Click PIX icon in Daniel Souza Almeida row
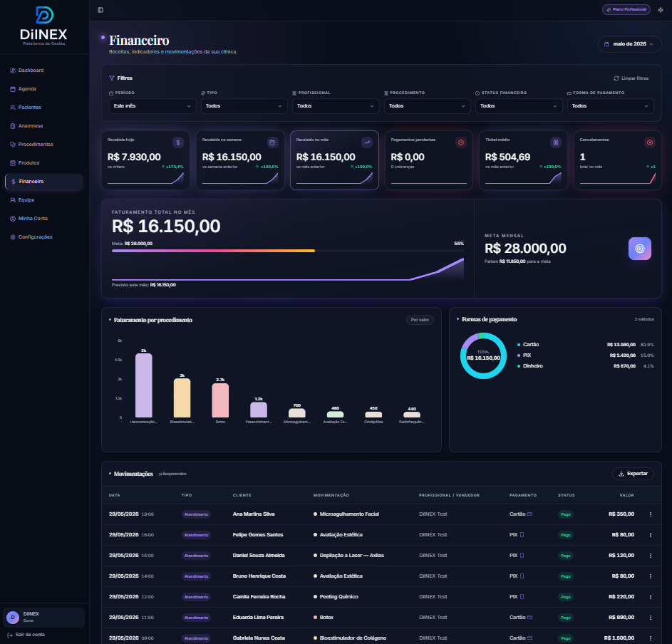 click(x=522, y=555)
